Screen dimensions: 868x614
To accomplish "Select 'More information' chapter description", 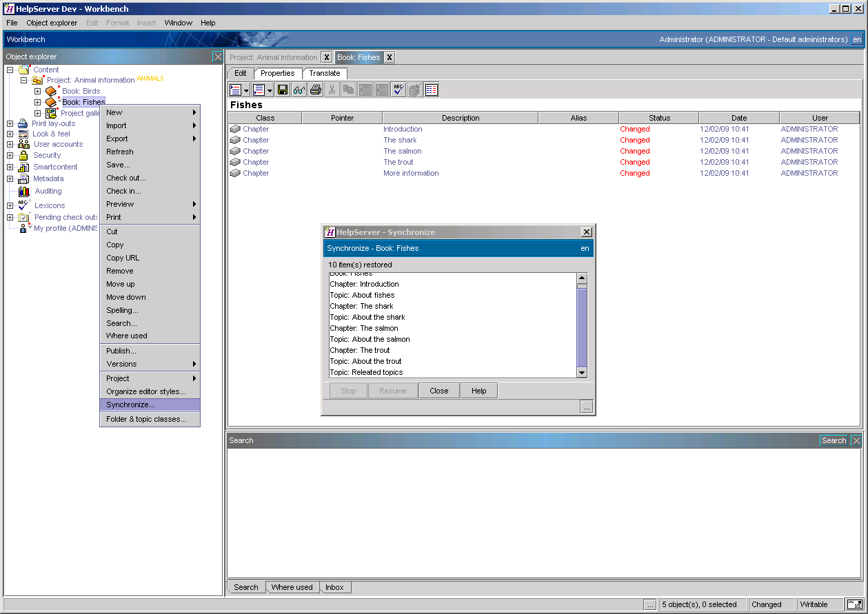I will click(411, 173).
